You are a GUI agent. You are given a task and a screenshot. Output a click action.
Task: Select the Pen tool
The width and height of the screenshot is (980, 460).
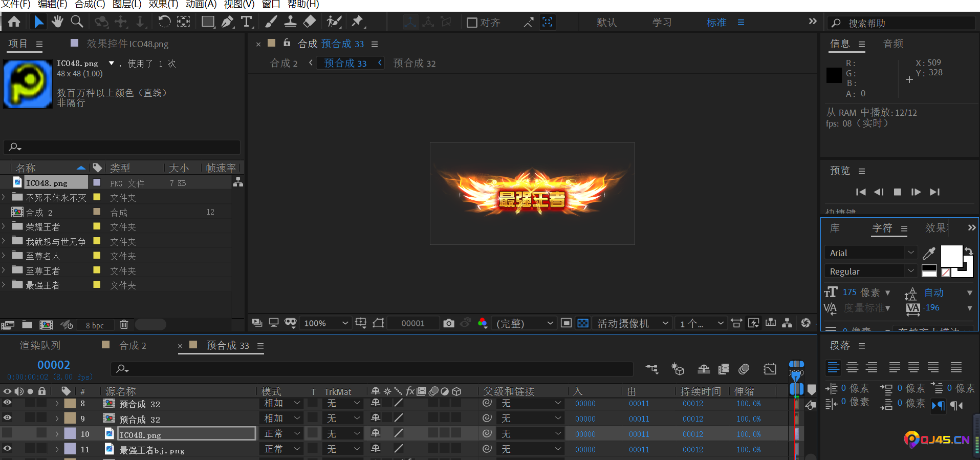(x=227, y=22)
